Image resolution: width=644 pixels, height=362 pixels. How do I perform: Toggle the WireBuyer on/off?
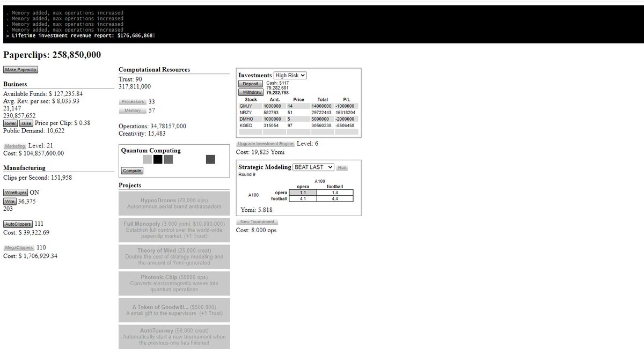[x=16, y=192]
